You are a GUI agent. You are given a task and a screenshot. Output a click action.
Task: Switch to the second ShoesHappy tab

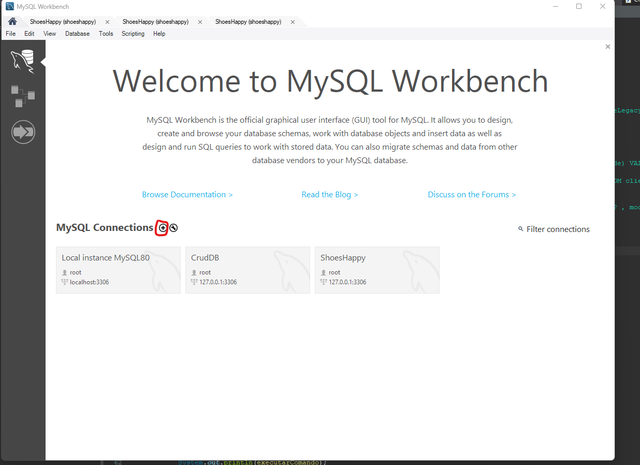(156, 22)
